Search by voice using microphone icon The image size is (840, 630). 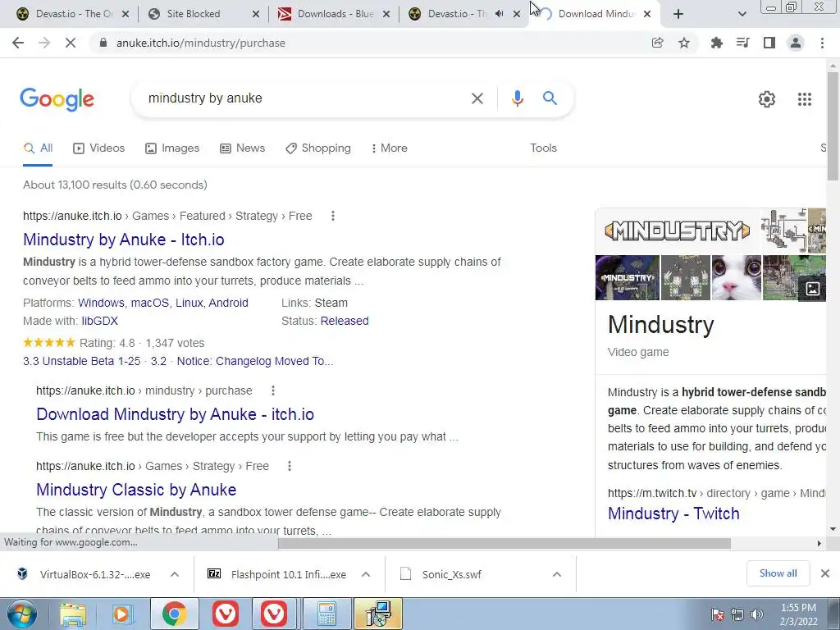pos(517,98)
